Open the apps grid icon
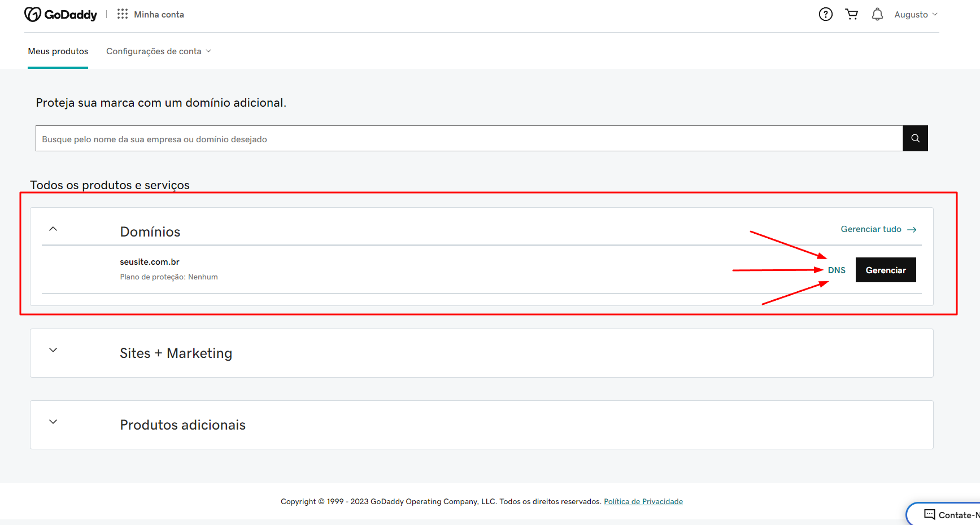Image resolution: width=980 pixels, height=525 pixels. [x=122, y=14]
